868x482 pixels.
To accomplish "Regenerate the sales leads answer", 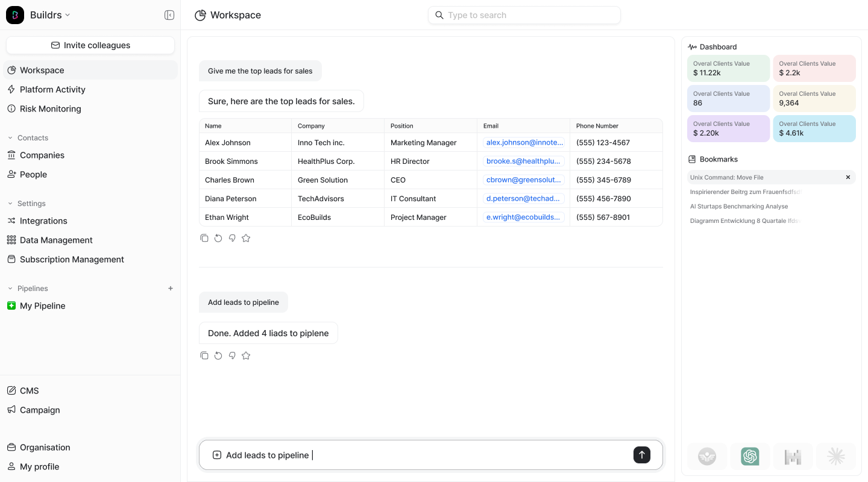I will tap(218, 237).
